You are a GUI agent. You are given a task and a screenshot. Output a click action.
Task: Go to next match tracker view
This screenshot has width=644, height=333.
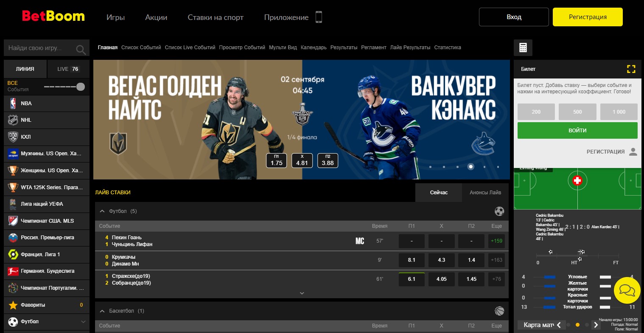pyautogui.click(x=596, y=325)
